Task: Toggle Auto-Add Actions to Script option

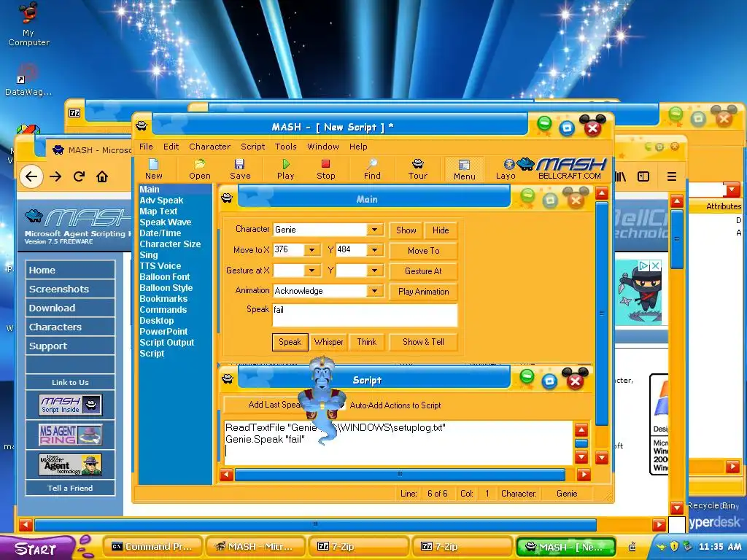Action: (x=390, y=405)
